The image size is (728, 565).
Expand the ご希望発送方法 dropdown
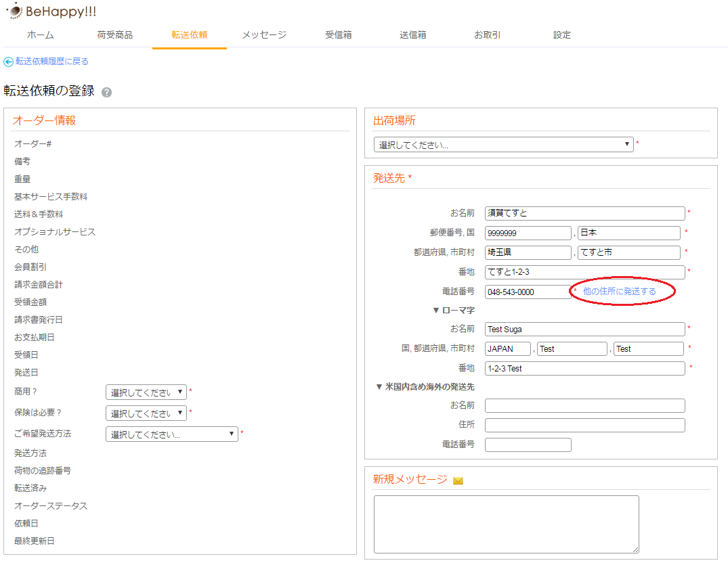171,434
